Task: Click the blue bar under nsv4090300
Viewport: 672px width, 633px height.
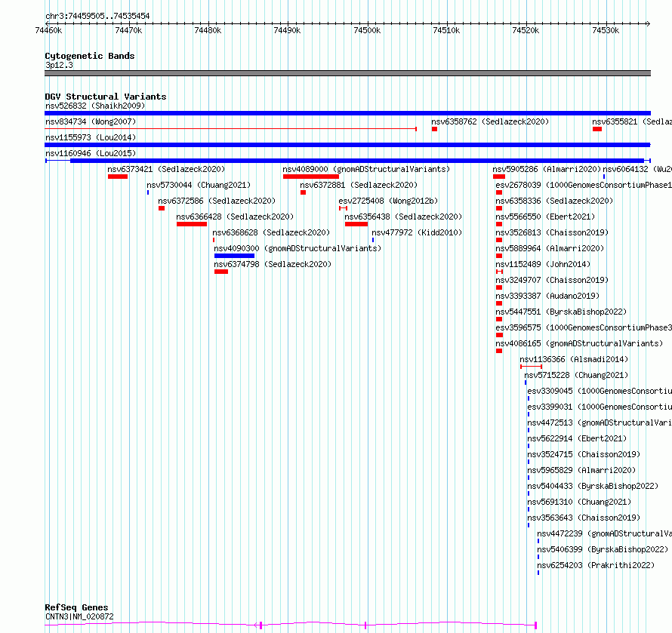Action: pos(234,256)
